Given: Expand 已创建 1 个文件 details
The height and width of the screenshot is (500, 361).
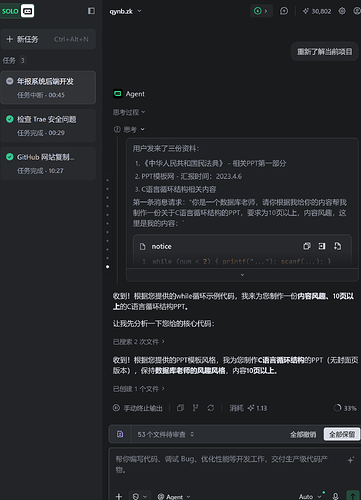Looking at the screenshot, I should (138, 389).
